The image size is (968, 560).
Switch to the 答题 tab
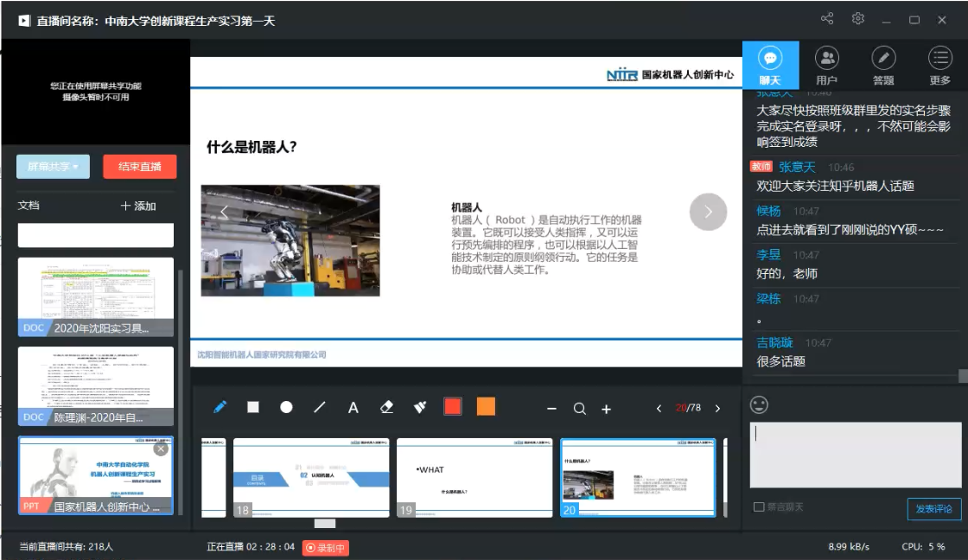click(883, 66)
